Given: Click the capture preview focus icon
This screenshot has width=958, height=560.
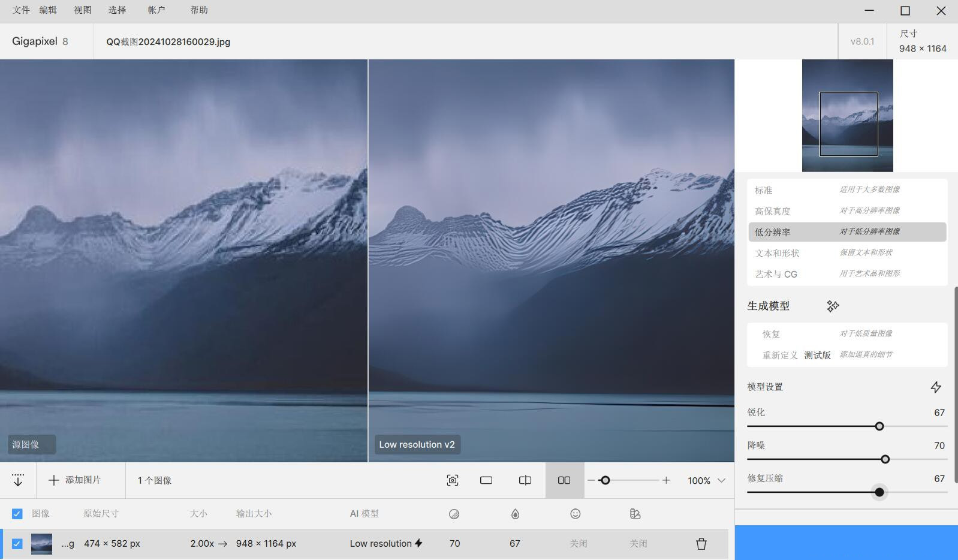Looking at the screenshot, I should pyautogui.click(x=453, y=480).
